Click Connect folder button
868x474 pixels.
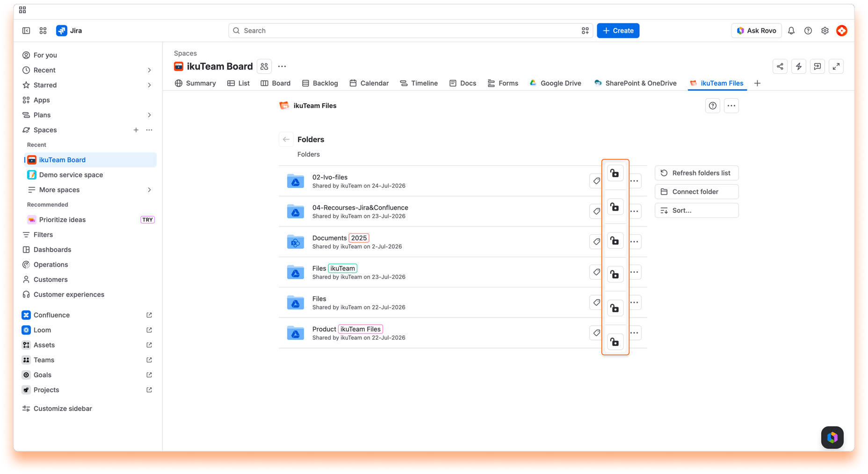tap(696, 192)
